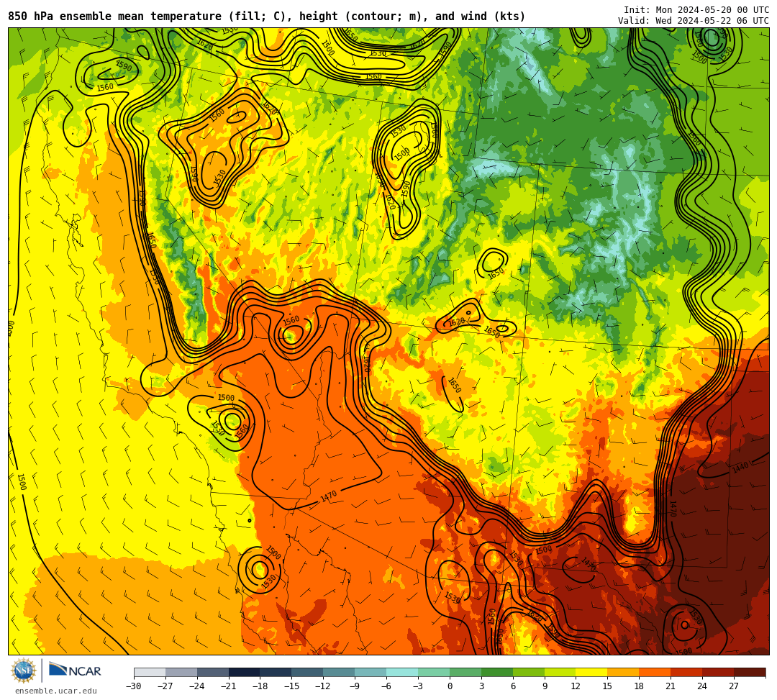
Task: Click the colorbar tick label −12
Action: (x=324, y=686)
